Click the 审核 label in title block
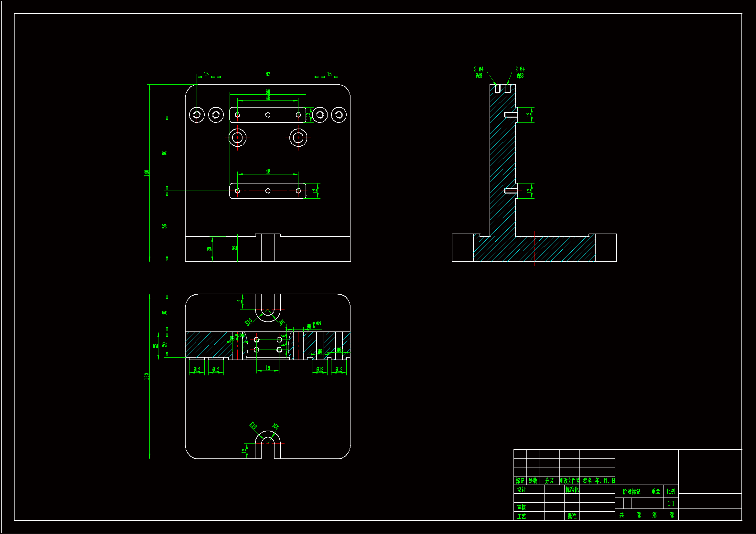Image resolution: width=756 pixels, height=534 pixels. point(521,507)
